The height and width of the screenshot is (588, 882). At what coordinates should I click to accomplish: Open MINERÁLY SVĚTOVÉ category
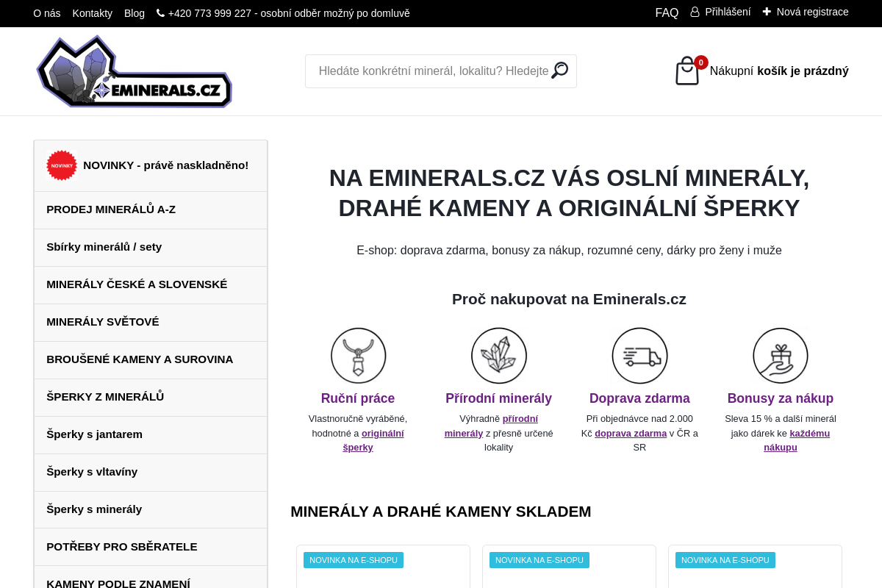tap(151, 323)
